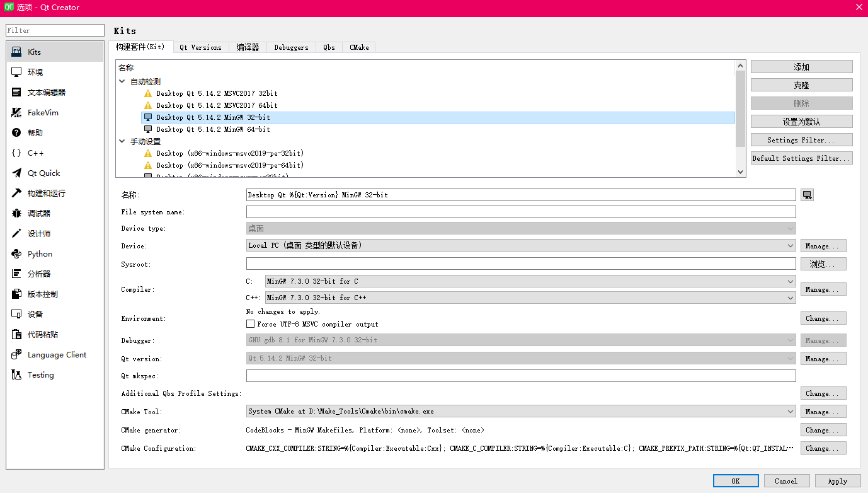868x493 pixels.
Task: Click the Apply button
Action: (x=837, y=480)
